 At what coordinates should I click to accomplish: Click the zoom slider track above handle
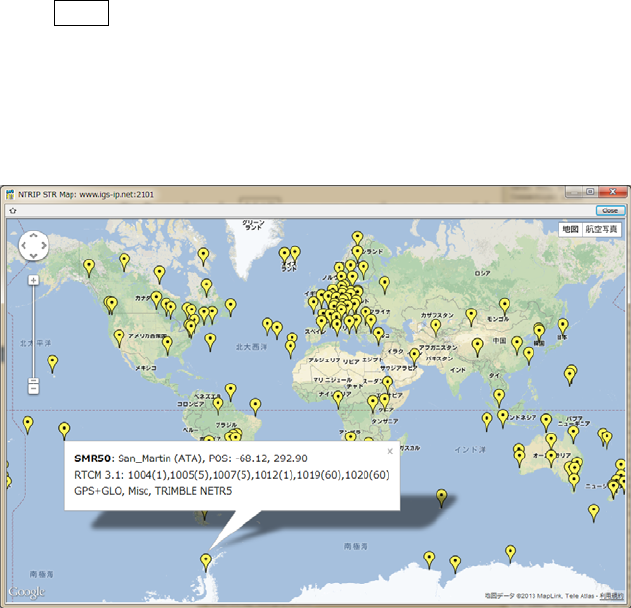[x=33, y=331]
